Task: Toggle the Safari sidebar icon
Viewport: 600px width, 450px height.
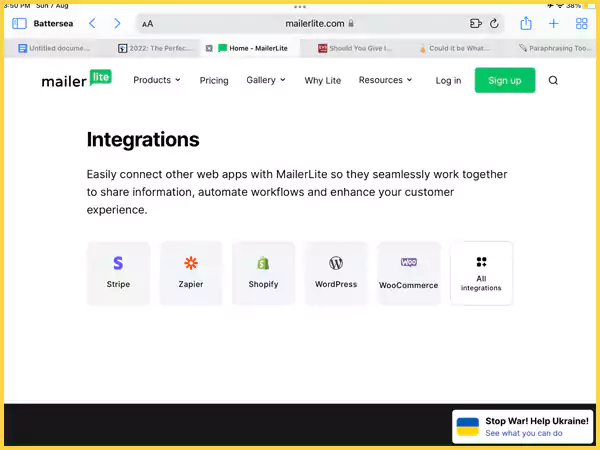Action: [x=19, y=24]
